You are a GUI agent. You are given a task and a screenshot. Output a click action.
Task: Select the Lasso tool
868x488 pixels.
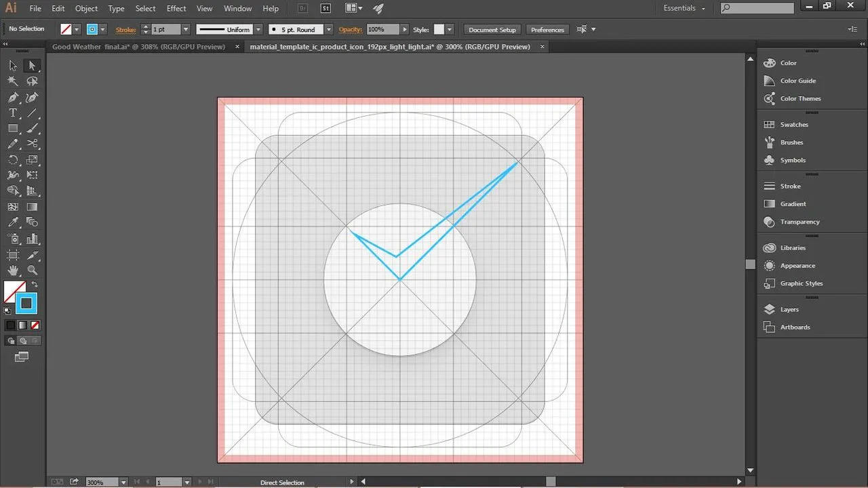[32, 81]
